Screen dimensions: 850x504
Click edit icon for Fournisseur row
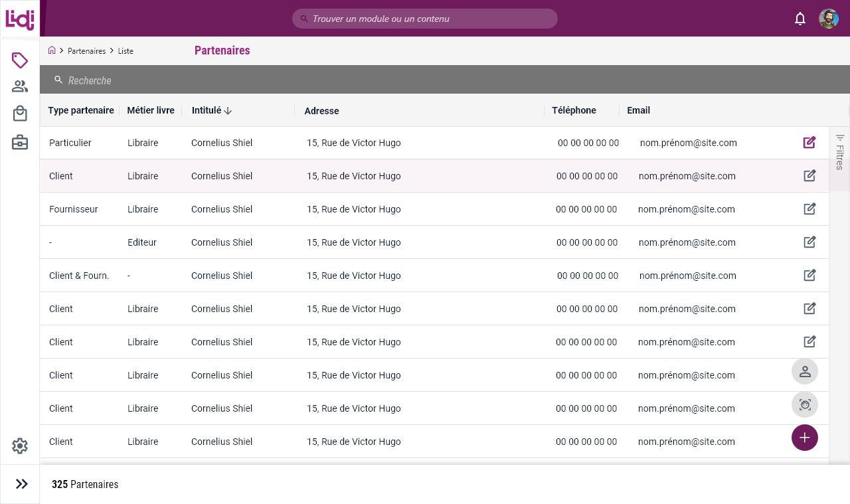pyautogui.click(x=809, y=209)
